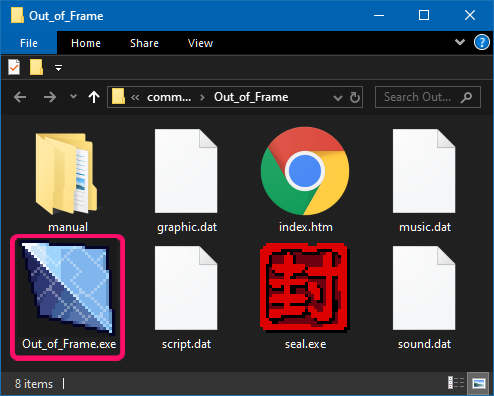This screenshot has height=396, width=494.
Task: Click the New folder icon in quick access toolbar
Action: [36, 67]
